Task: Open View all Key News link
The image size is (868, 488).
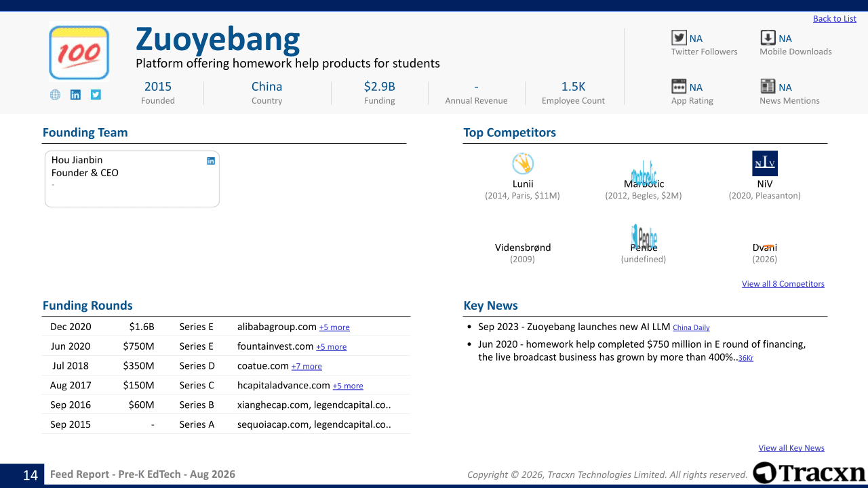Action: tap(791, 448)
